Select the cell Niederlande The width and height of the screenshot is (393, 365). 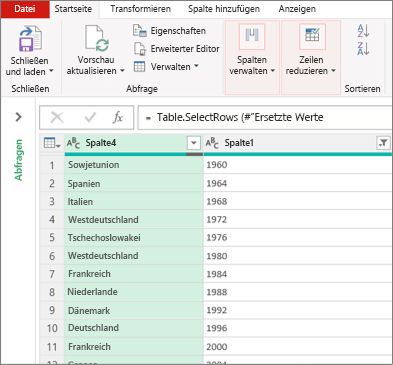134,292
